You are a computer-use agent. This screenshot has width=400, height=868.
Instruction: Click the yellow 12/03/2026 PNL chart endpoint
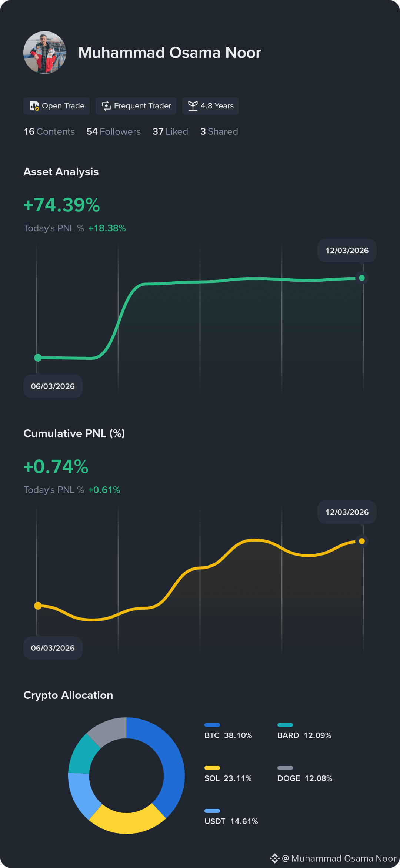pyautogui.click(x=362, y=541)
